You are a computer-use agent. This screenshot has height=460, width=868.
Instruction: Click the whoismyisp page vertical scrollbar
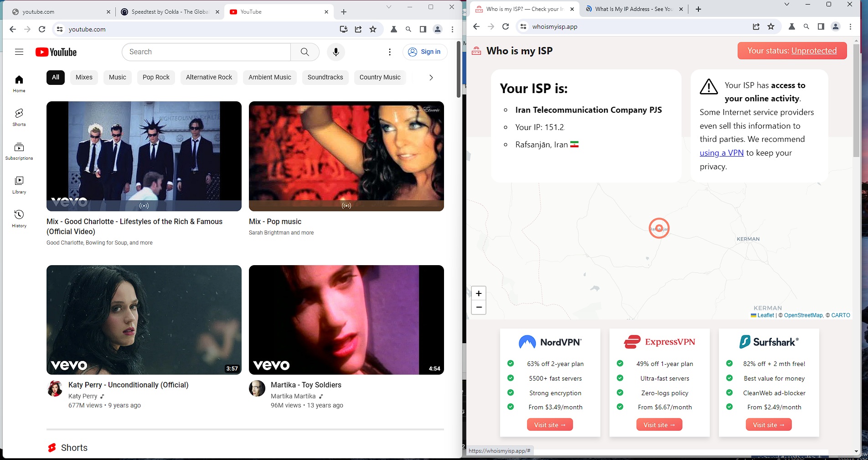(856, 100)
